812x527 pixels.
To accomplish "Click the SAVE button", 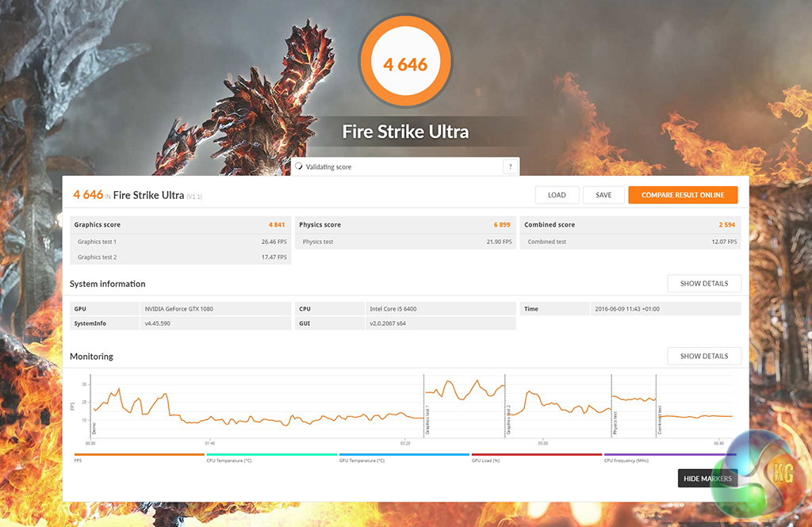I will pos(603,195).
